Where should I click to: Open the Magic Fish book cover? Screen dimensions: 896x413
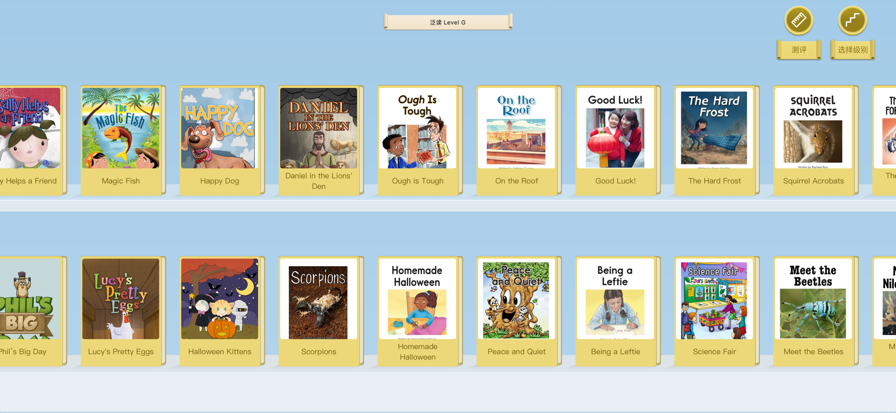121,128
